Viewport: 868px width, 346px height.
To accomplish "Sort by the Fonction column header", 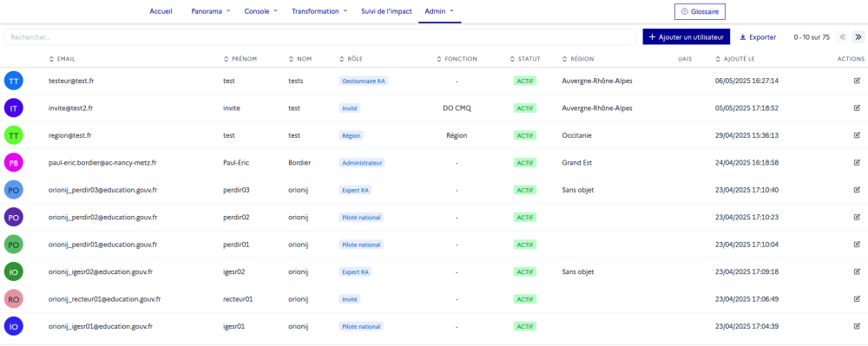I will (x=457, y=59).
